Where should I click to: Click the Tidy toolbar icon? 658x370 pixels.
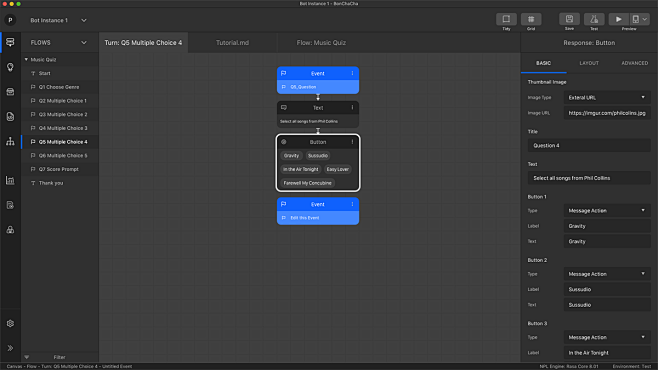507,19
